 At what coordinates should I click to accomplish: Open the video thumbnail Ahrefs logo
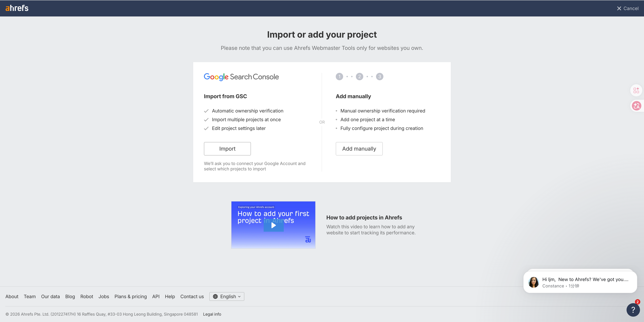(x=308, y=239)
